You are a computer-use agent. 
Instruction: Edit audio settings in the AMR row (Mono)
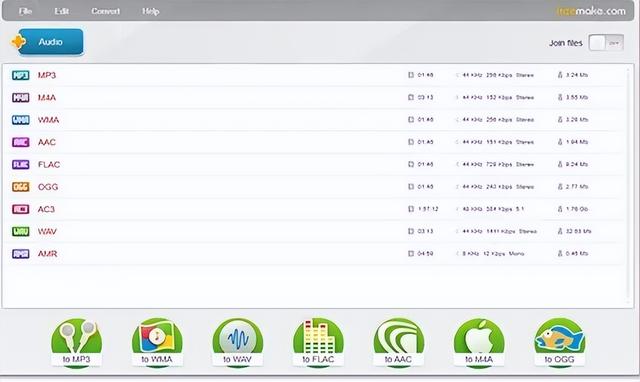(x=490, y=253)
